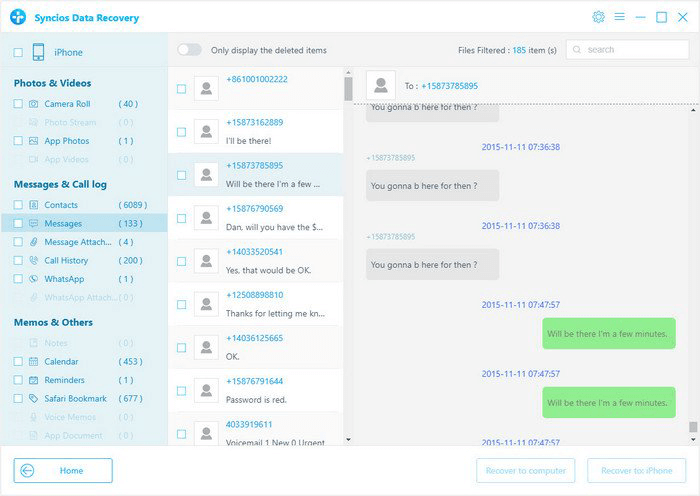
Task: Click the Camera Roll camera icon
Action: 33,104
